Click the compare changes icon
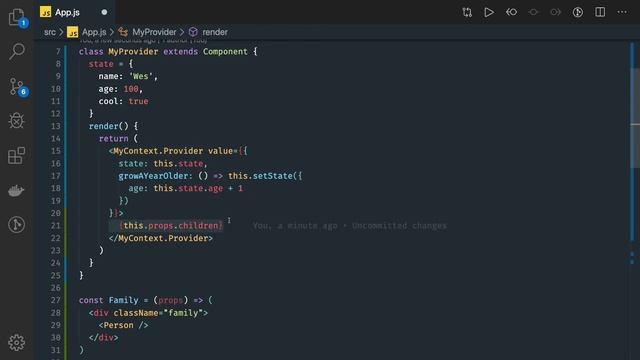 [467, 12]
